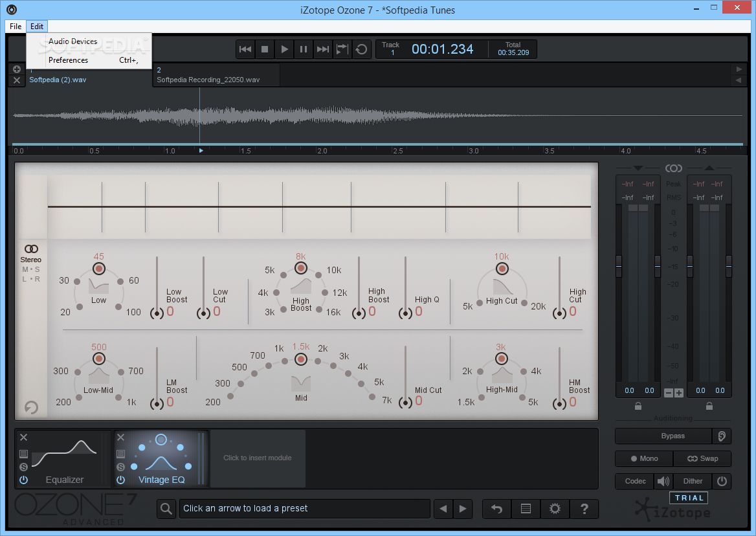Click the ear icon beside Bypass
The width and height of the screenshot is (756, 536).
pyautogui.click(x=722, y=436)
